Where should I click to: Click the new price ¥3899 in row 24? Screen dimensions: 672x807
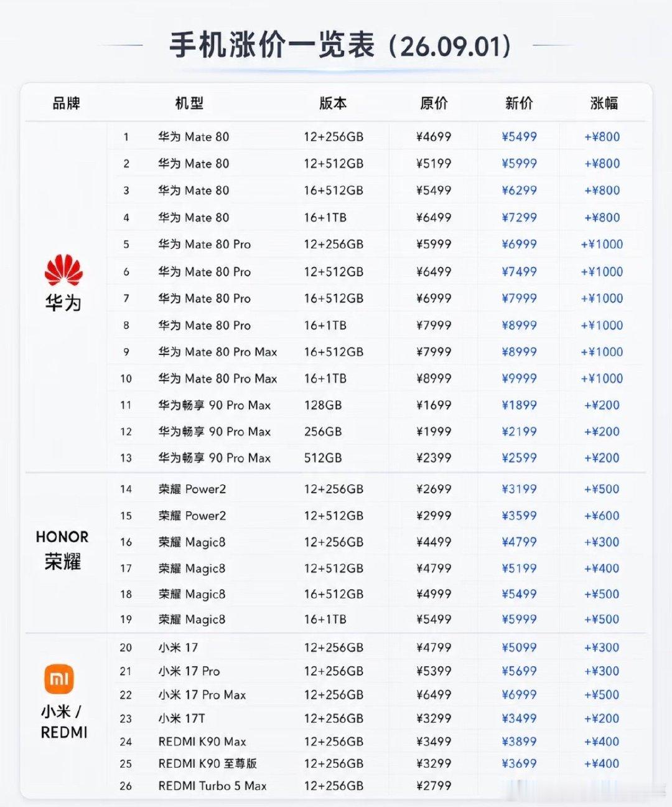click(x=519, y=742)
